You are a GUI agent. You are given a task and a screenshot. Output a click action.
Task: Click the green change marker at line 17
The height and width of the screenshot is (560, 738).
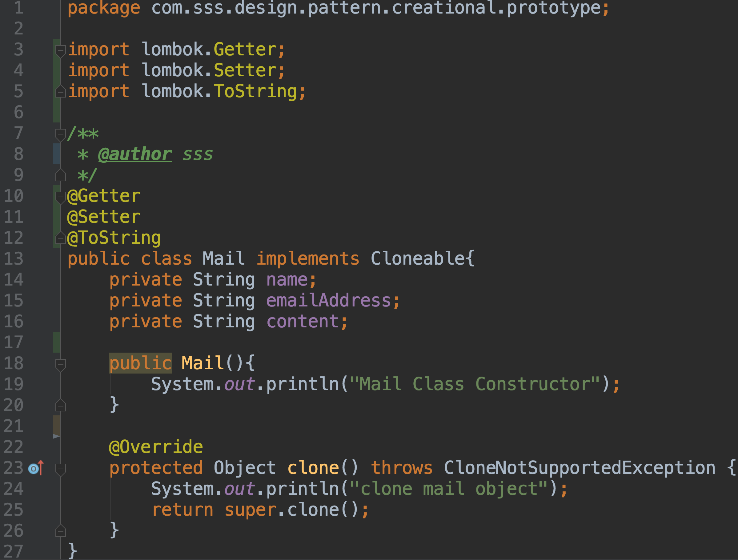pos(57,342)
